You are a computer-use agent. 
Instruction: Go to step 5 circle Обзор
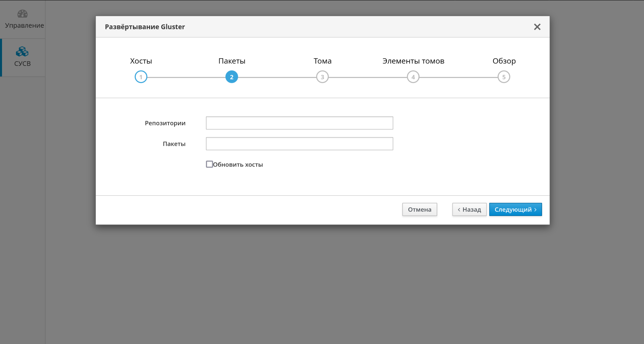click(x=504, y=77)
